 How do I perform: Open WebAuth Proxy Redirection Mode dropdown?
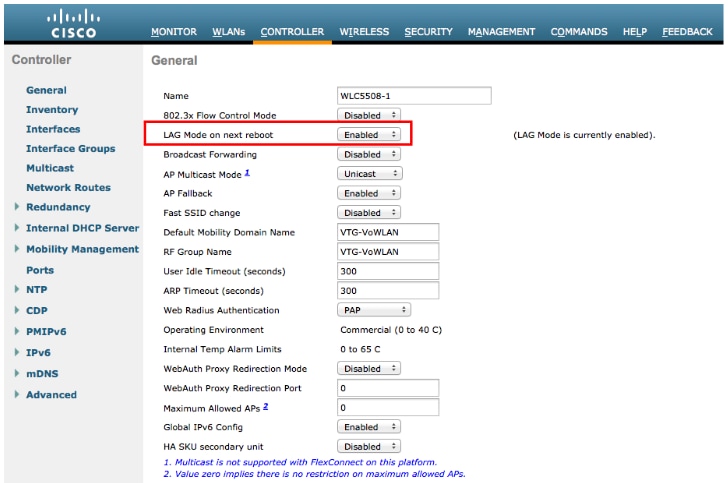point(369,368)
